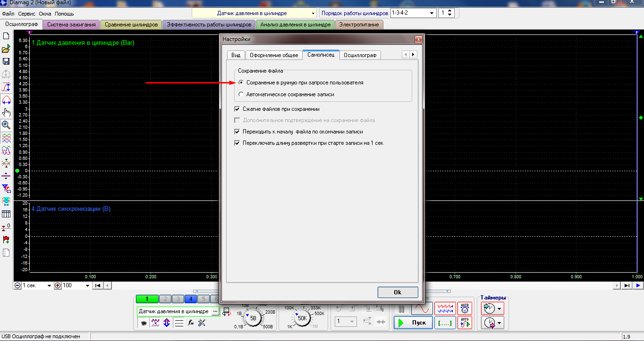Switch to the Осциллограф settings tab
The width and height of the screenshot is (644, 341).
(x=360, y=55)
